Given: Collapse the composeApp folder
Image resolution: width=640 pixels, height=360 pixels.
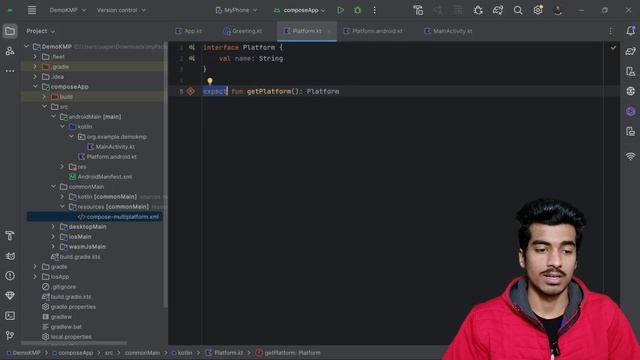Looking at the screenshot, I should (x=36, y=87).
